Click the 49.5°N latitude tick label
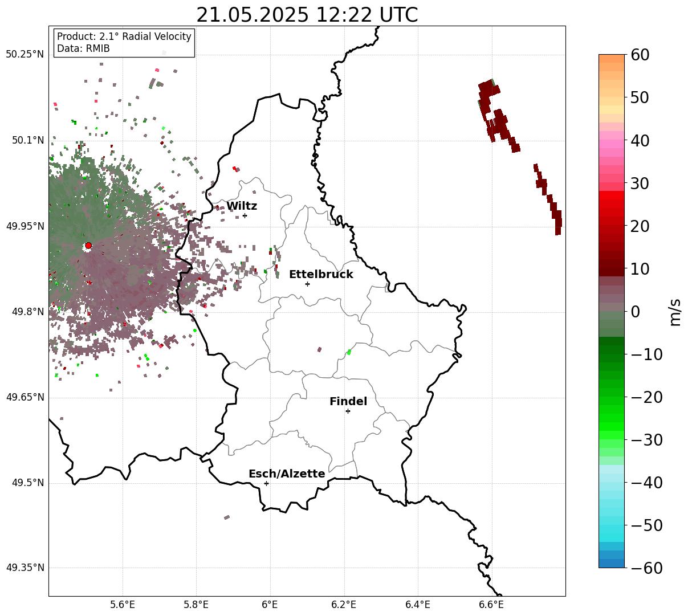688x616 pixels. click(x=27, y=483)
